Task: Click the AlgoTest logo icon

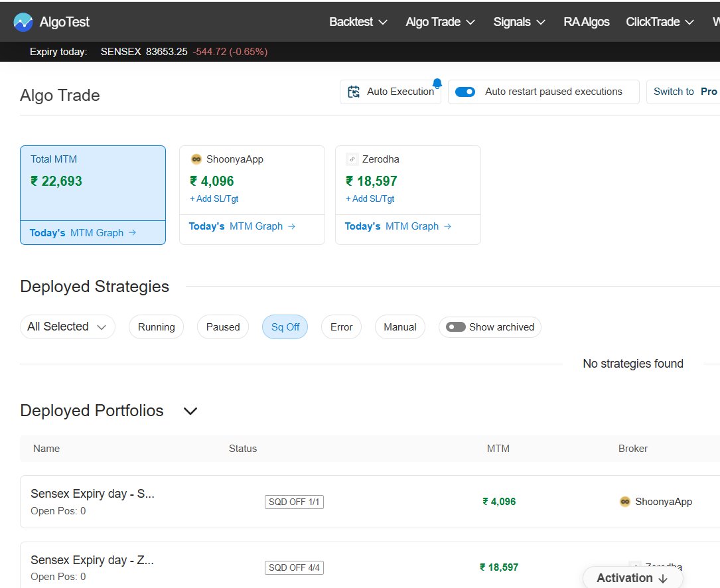Action: pos(23,22)
